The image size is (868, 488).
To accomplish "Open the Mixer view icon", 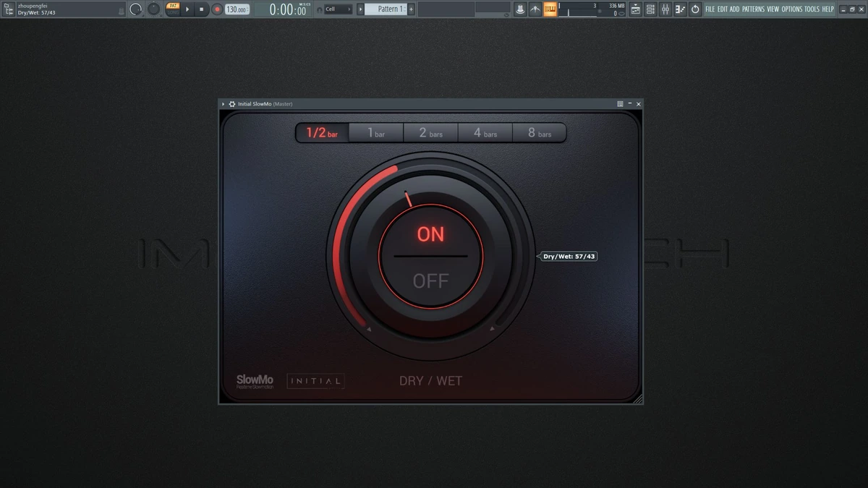I will point(665,9).
